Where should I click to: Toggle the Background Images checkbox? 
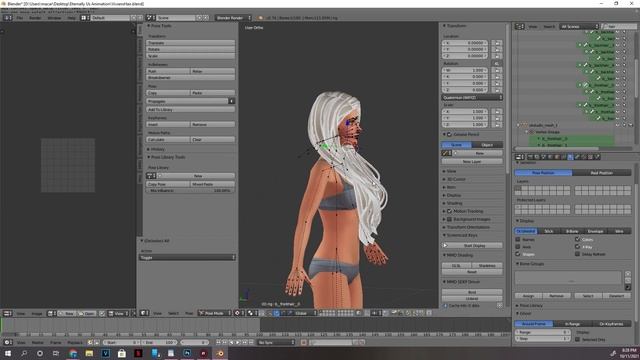point(449,219)
